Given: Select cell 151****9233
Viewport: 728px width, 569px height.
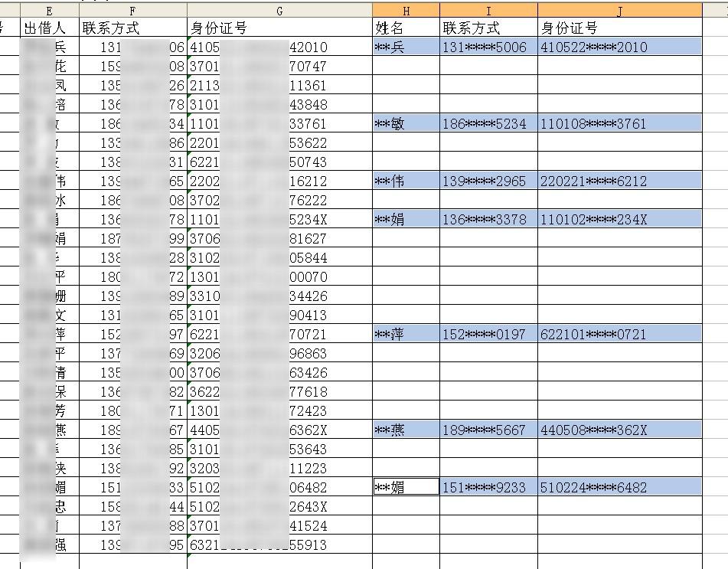Looking at the screenshot, I should click(488, 487).
